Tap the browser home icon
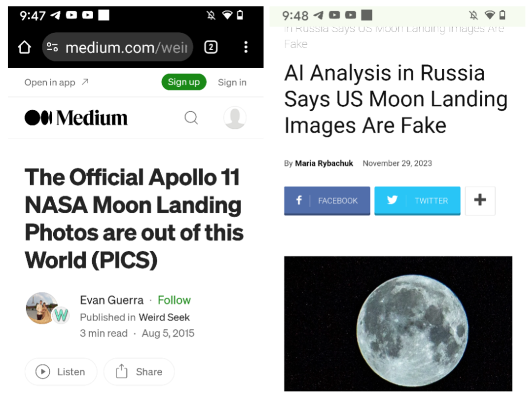This screenshot has height=395, width=532. click(x=24, y=47)
